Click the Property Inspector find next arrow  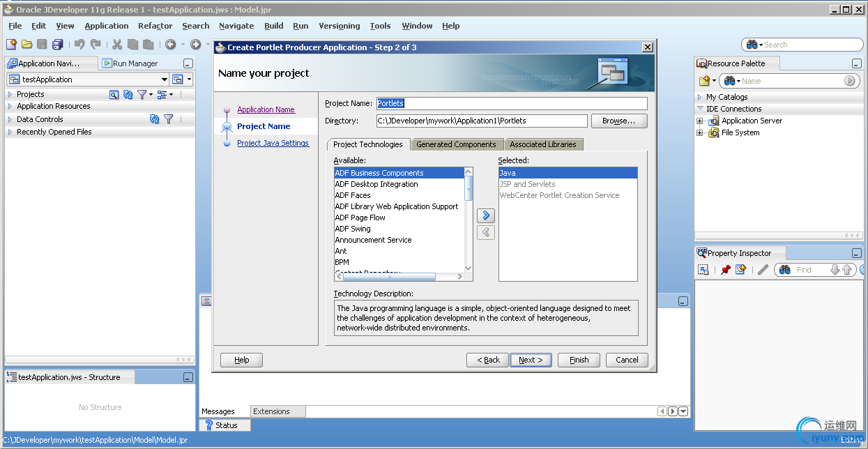pos(835,270)
